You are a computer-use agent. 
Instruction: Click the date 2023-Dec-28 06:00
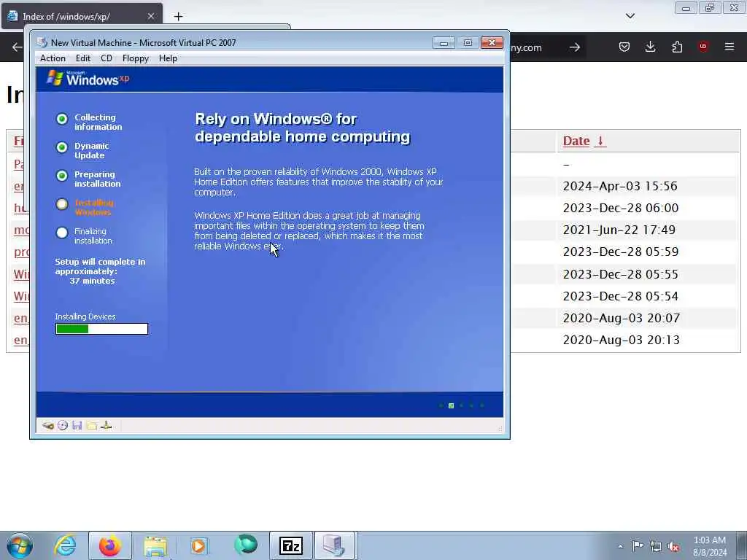click(620, 208)
